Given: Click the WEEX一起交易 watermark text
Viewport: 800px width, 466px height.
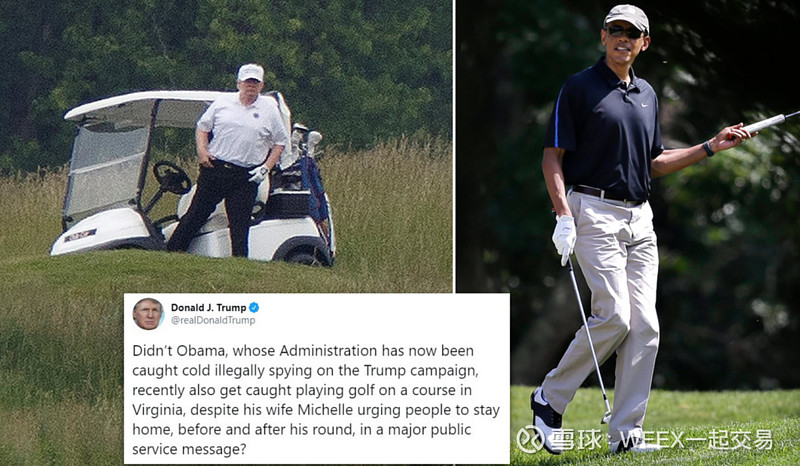Looking at the screenshot, I should (x=696, y=439).
